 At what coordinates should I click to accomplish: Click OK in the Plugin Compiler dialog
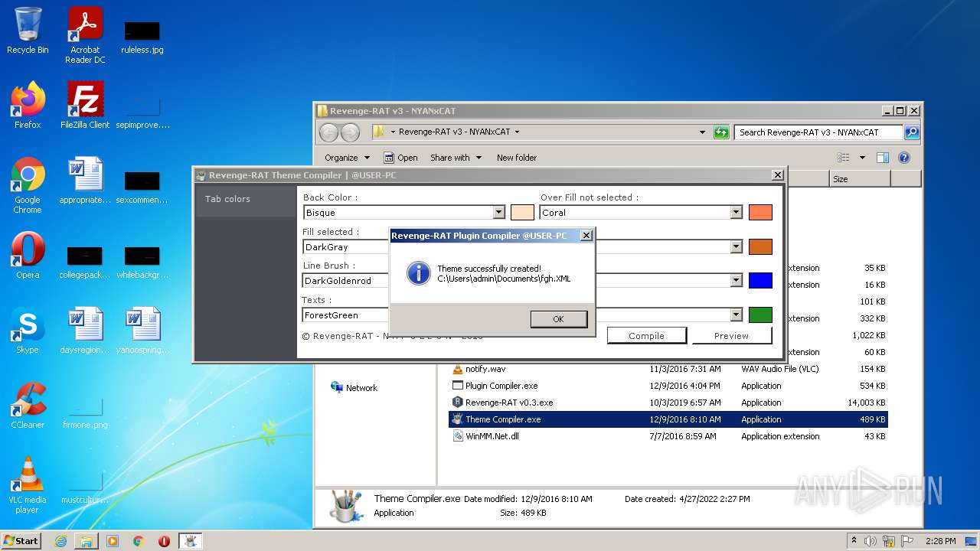click(x=558, y=319)
